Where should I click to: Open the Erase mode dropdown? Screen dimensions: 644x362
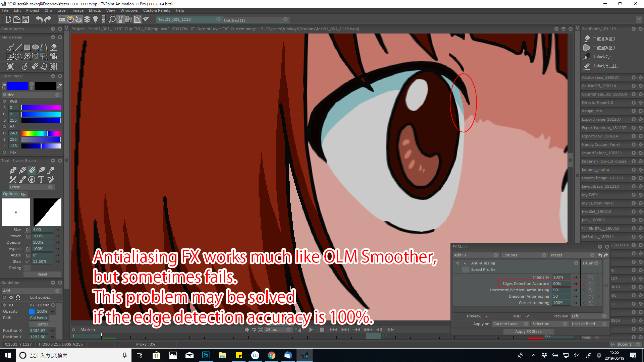(31, 187)
